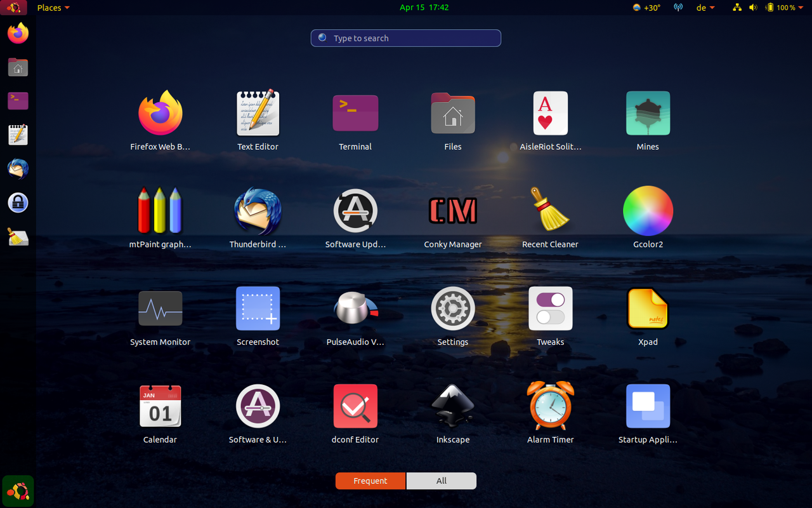The width and height of the screenshot is (812, 508).
Task: Open the Places menu
Action: click(x=53, y=8)
